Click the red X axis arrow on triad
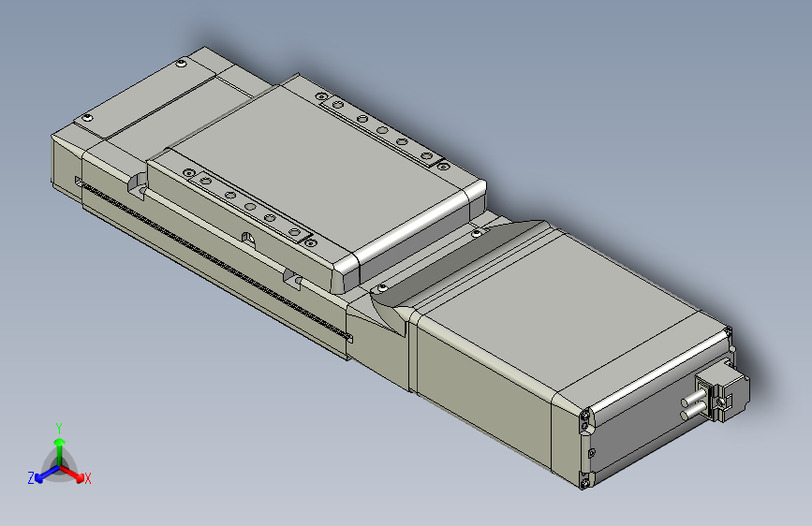This screenshot has height=526, width=812. [x=73, y=474]
